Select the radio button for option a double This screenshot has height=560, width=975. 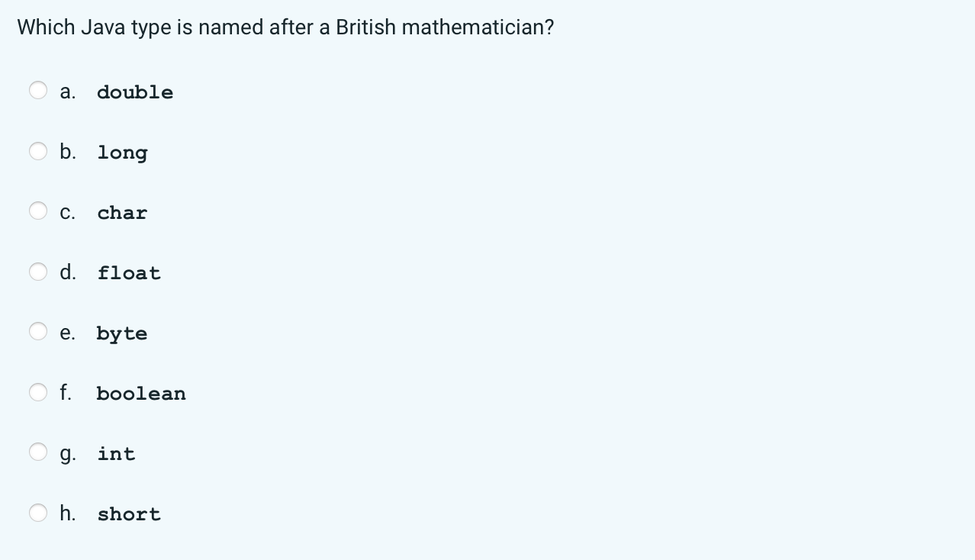point(38,91)
